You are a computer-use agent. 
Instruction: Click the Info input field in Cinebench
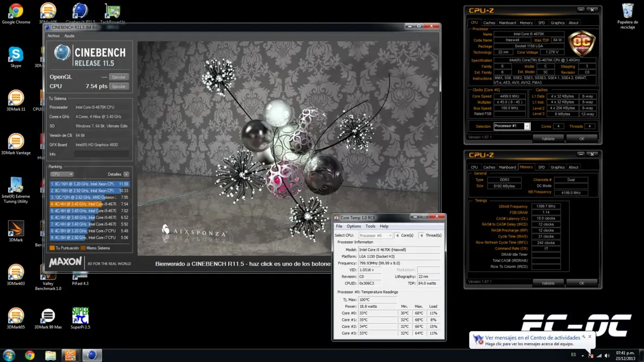tap(101, 154)
